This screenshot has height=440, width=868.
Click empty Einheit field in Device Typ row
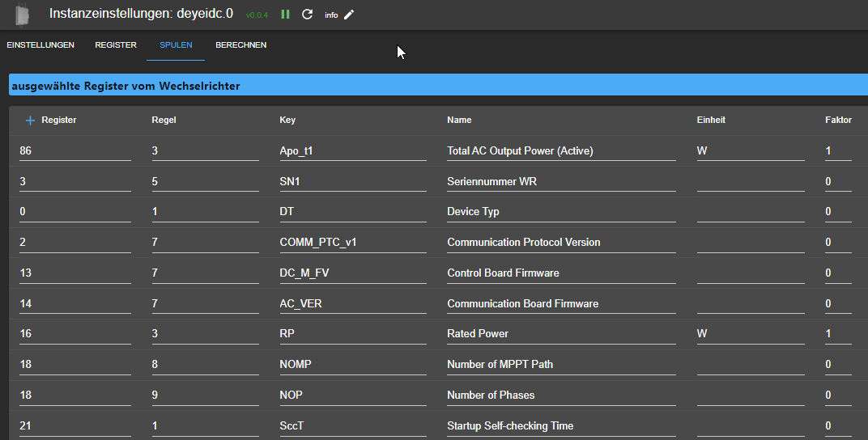click(x=750, y=212)
